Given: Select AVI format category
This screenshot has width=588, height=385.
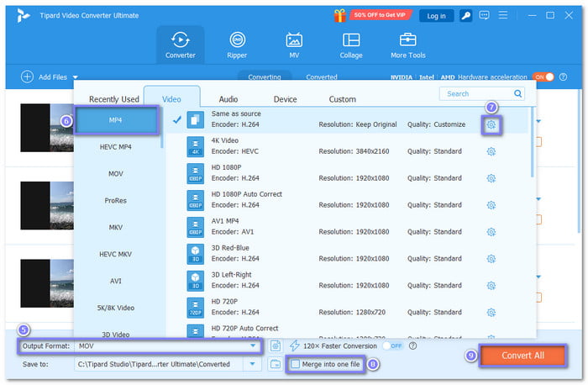Looking at the screenshot, I should coord(116,281).
